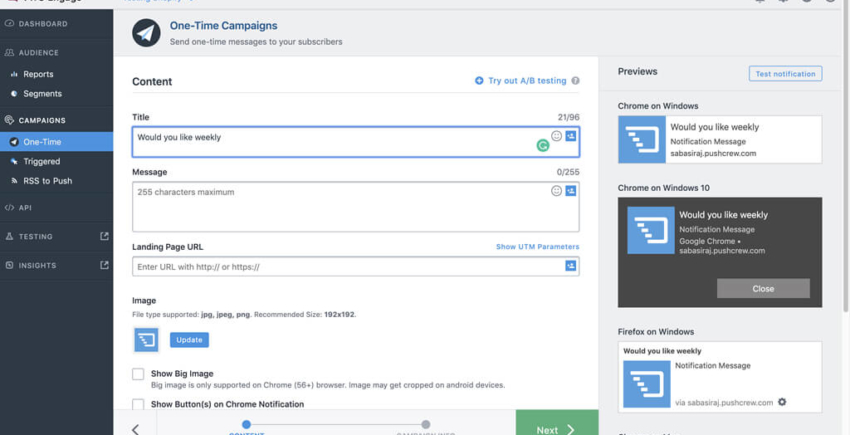Viewport: 850px width, 435px height.
Task: Click Try out A/B testing link
Action: [x=527, y=81]
